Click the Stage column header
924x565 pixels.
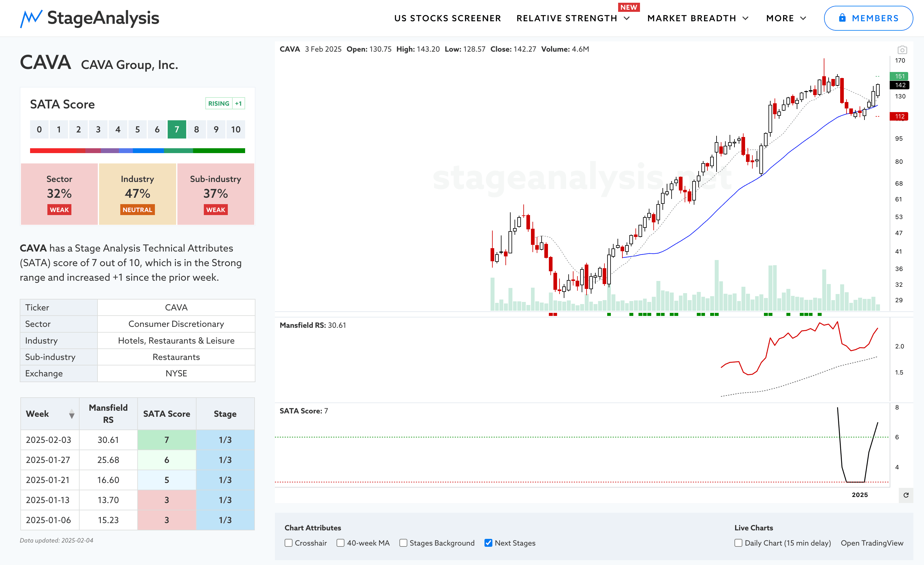tap(225, 414)
